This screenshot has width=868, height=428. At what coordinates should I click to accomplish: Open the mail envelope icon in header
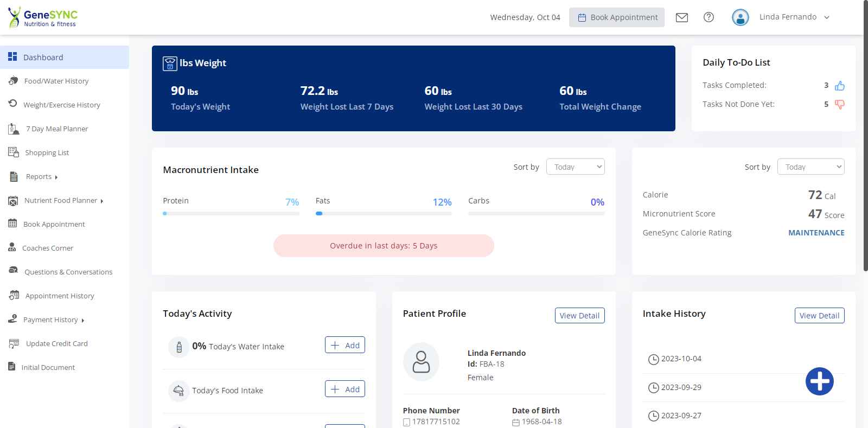[682, 17]
